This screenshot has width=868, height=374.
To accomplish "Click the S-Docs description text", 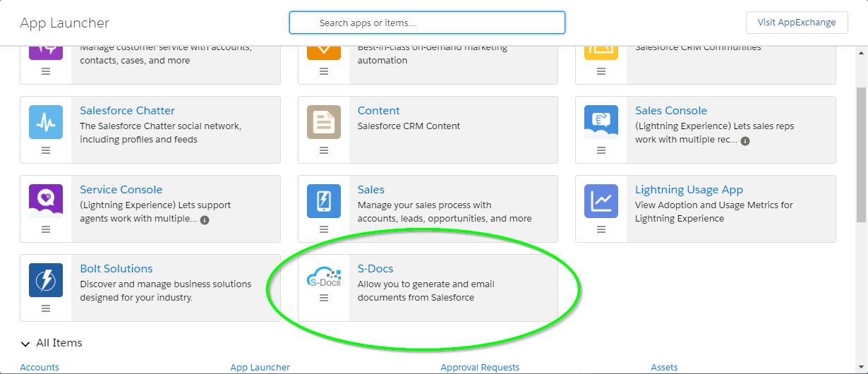I will click(x=426, y=291).
